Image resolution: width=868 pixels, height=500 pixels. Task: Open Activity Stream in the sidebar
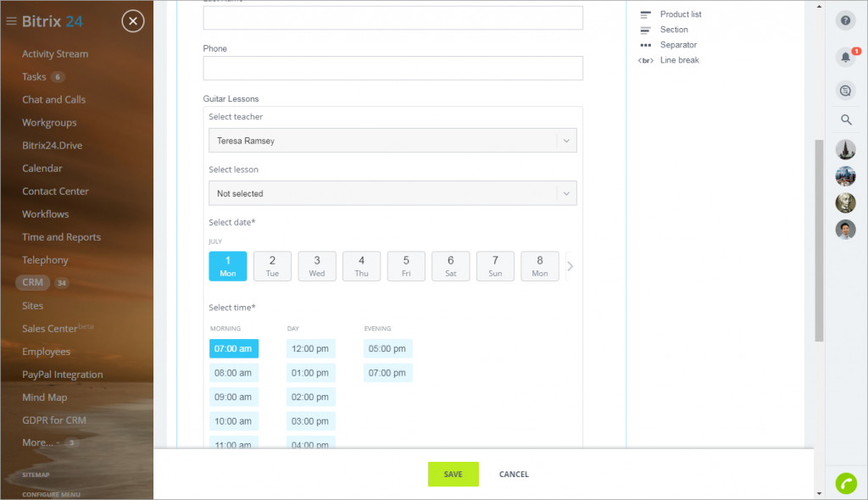[55, 53]
